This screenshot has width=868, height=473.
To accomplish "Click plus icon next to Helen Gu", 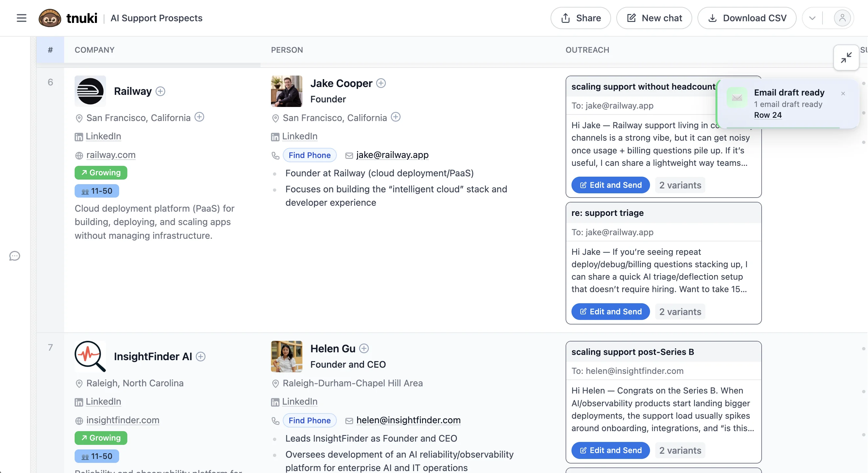I will pos(364,348).
